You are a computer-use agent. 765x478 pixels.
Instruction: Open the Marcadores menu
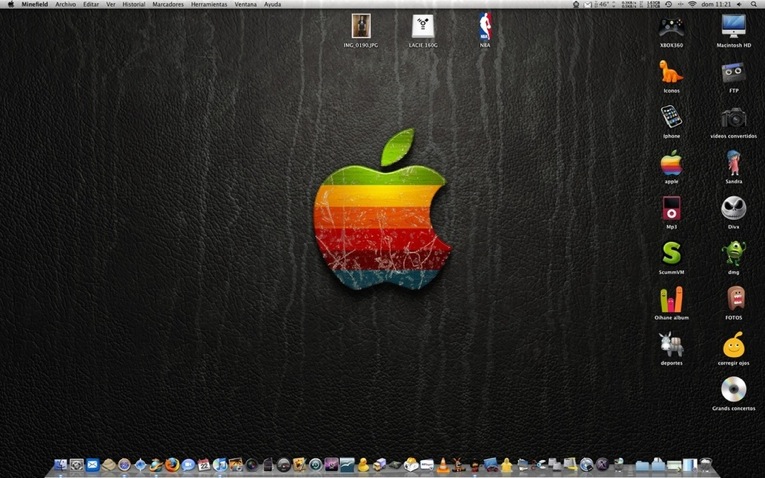coord(167,5)
